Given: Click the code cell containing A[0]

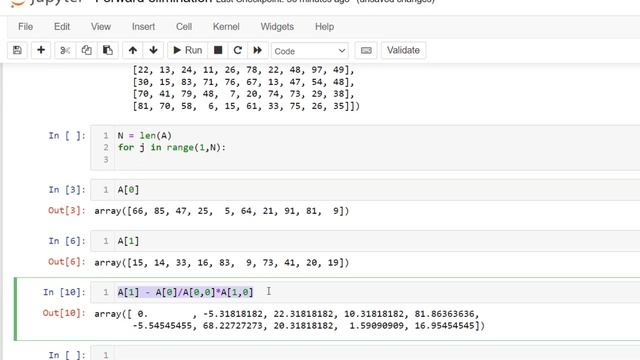Looking at the screenshot, I should tap(365, 190).
